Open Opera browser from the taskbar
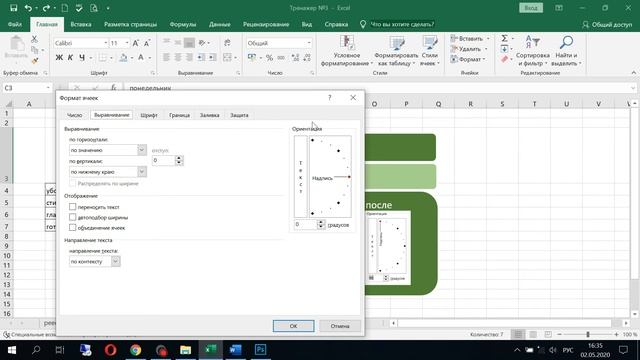The width and height of the screenshot is (640, 360). pyautogui.click(x=111, y=350)
